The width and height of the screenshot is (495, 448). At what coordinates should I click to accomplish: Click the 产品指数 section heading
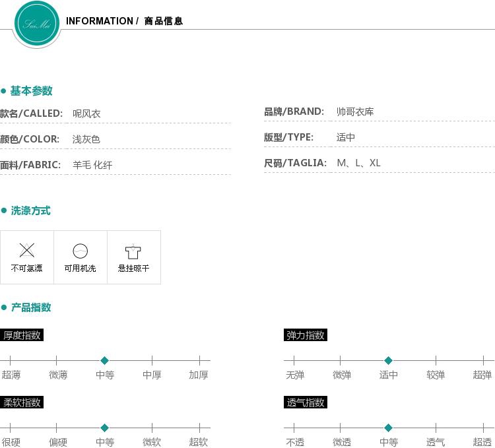(x=30, y=307)
